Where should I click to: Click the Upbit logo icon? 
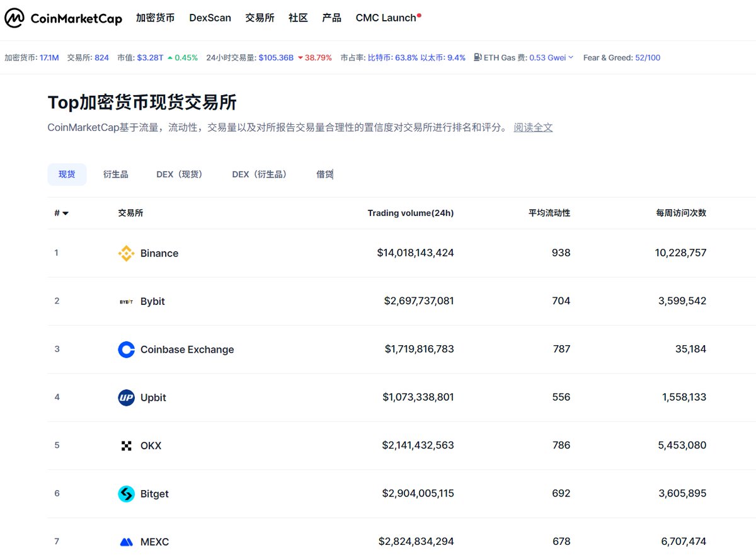[x=126, y=397]
